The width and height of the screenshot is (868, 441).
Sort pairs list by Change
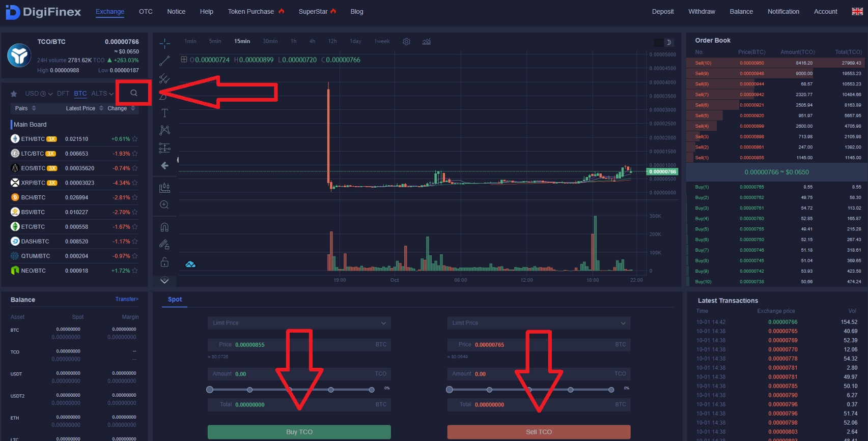(x=121, y=108)
